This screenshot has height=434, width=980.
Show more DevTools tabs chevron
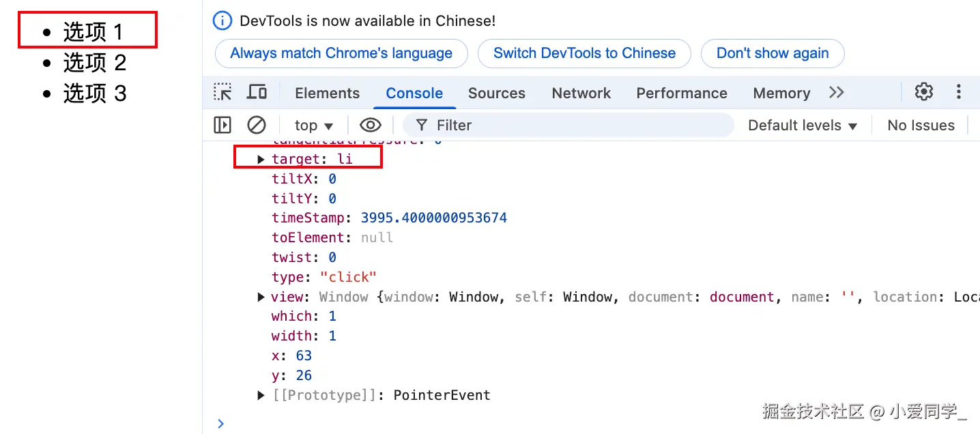coord(837,92)
